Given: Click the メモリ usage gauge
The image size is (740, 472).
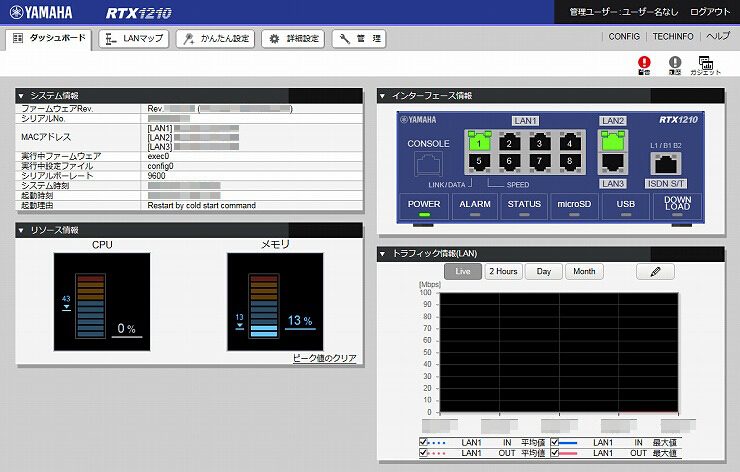Looking at the screenshot, I should [275, 302].
